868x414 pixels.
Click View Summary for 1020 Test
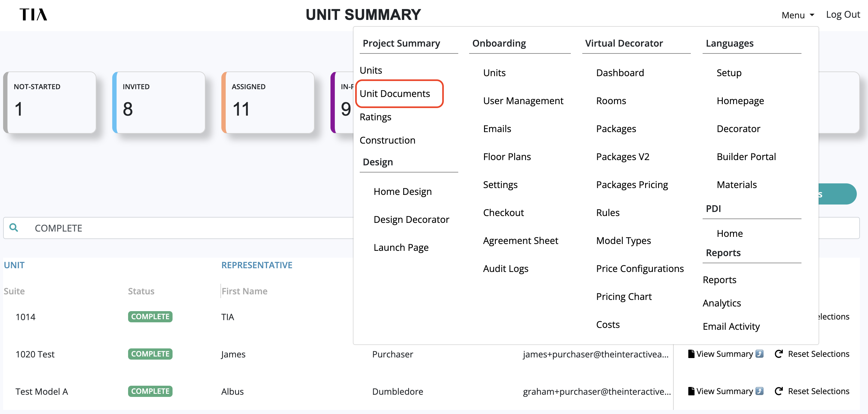tap(725, 354)
